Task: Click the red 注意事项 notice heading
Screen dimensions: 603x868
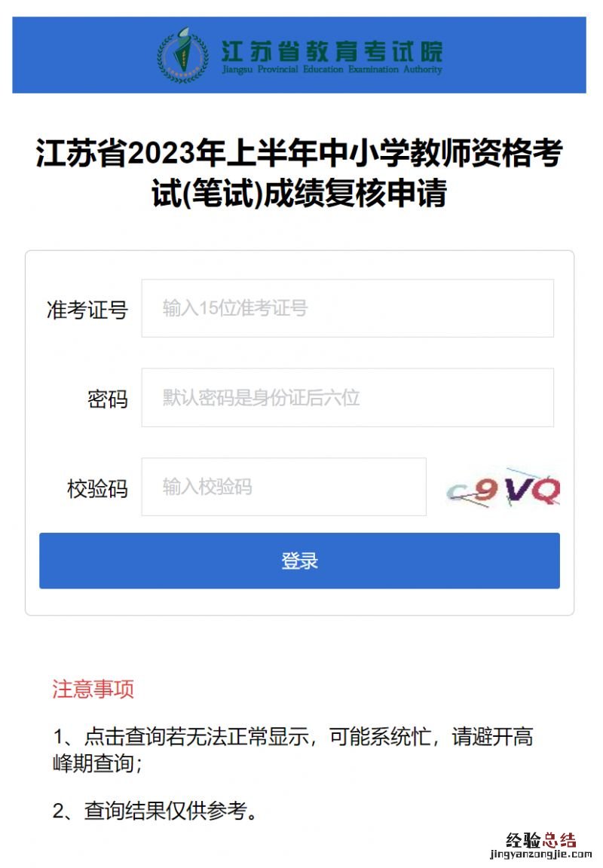Action: [93, 689]
